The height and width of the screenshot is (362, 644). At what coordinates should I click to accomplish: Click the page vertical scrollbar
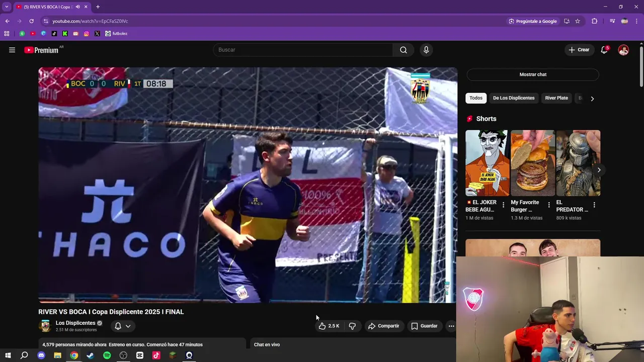point(641,66)
